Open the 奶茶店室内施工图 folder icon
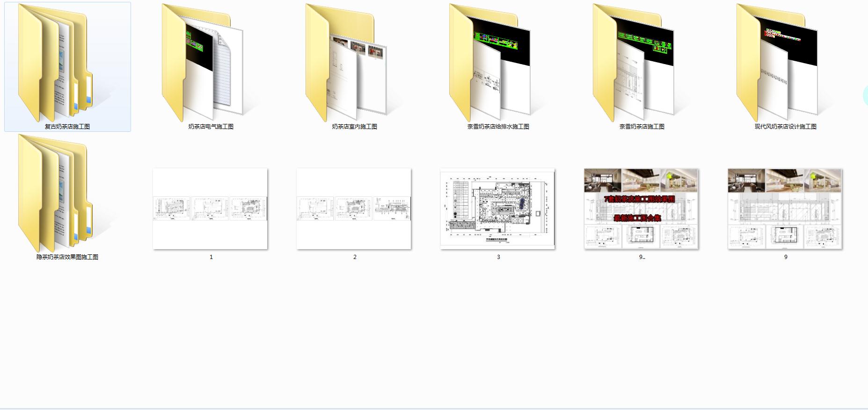This screenshot has width=868, height=410. point(346,63)
